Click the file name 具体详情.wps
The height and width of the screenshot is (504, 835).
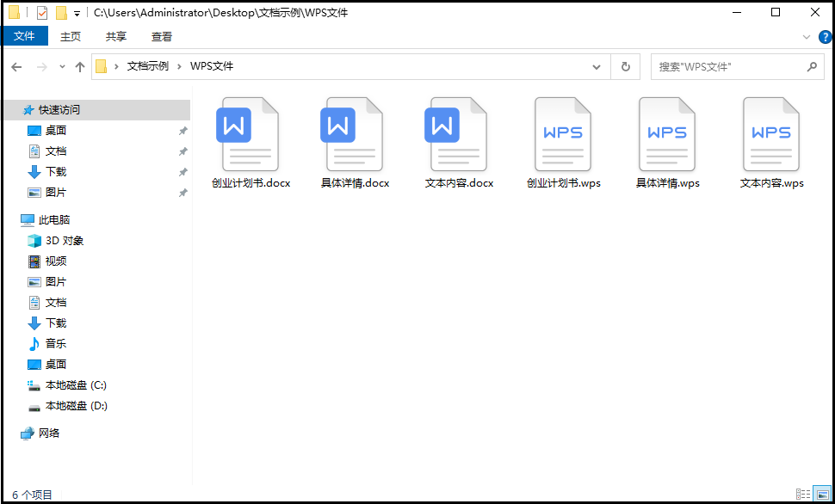coord(668,183)
